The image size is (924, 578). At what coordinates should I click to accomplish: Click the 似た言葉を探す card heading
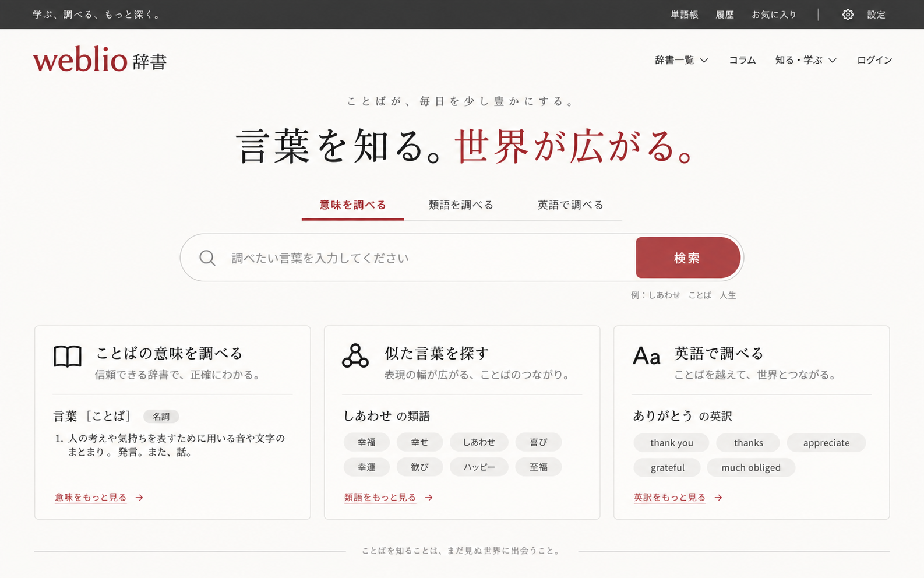point(436,353)
